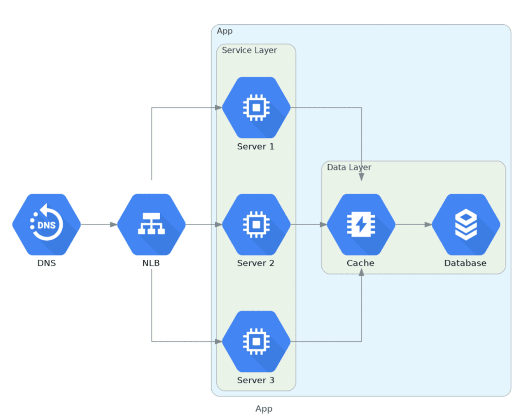Select the NLB load balancer icon

pos(151,225)
